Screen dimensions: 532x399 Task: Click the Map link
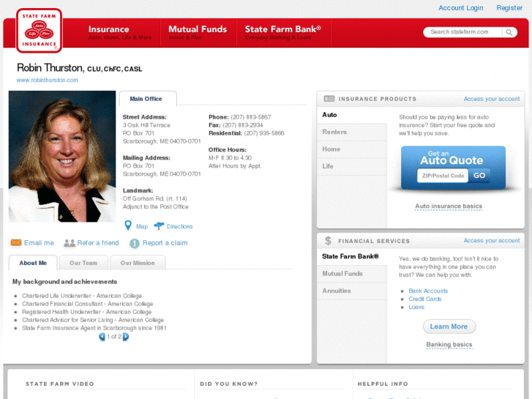point(142,226)
